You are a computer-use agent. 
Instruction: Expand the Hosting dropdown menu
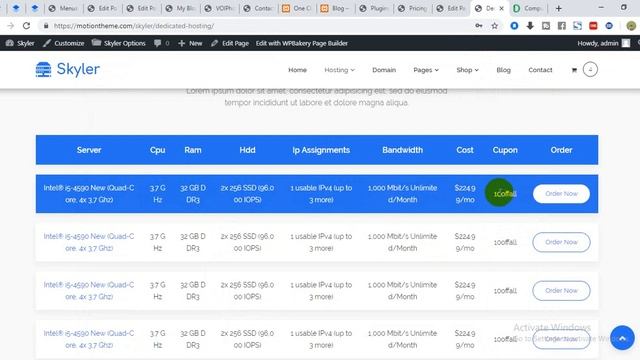(339, 70)
